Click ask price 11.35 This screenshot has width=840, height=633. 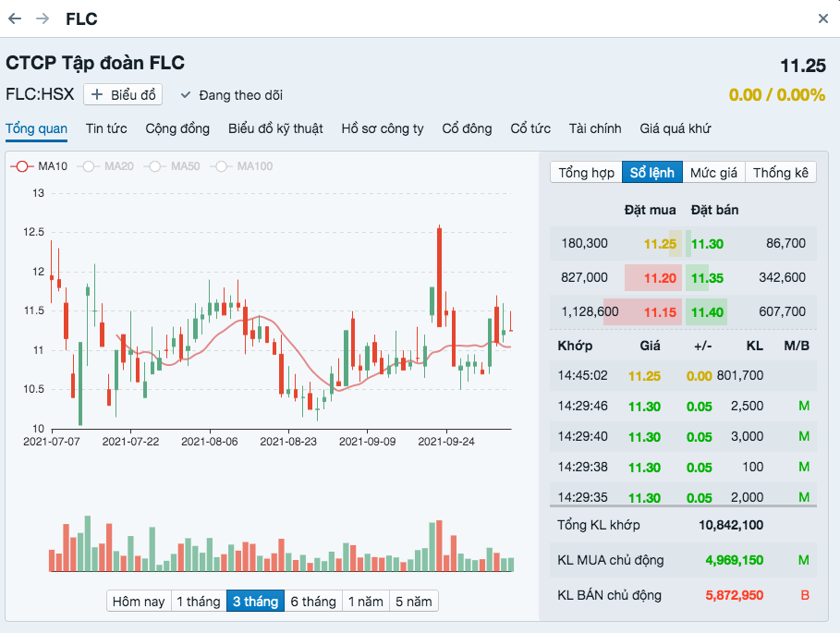click(707, 278)
